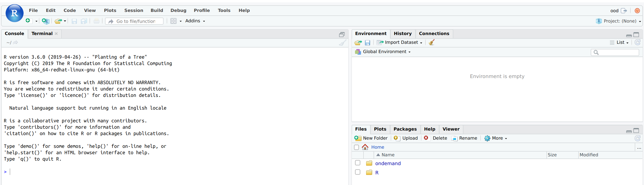The height and width of the screenshot is (185, 644).
Task: Open the View menu
Action: coord(90,10)
